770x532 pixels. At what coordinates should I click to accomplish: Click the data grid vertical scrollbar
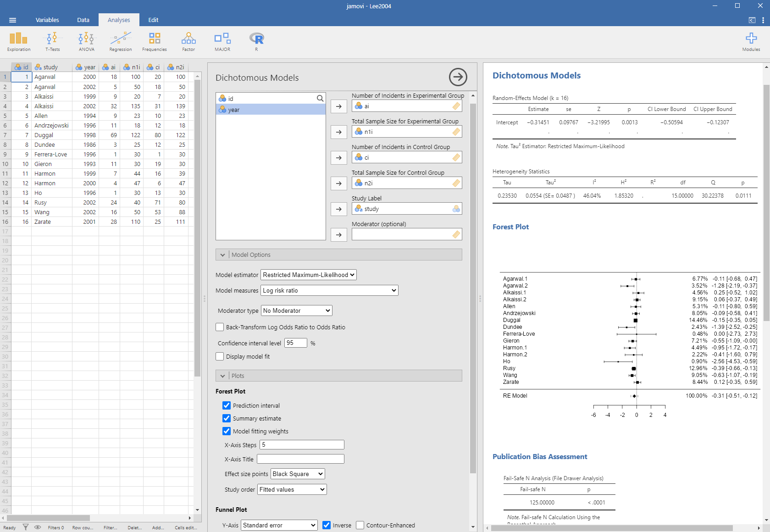pyautogui.click(x=198, y=228)
